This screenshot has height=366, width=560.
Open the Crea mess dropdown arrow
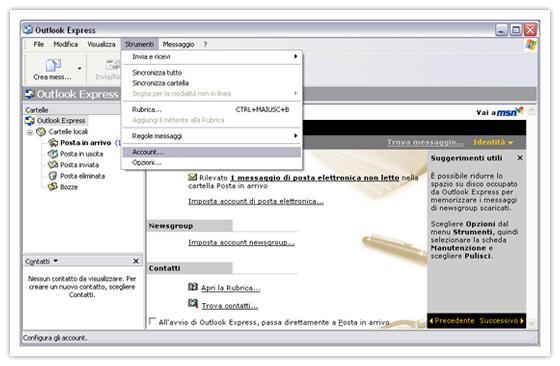(x=80, y=68)
